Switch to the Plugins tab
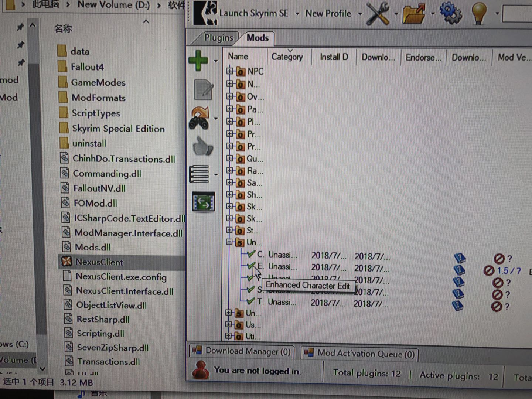Screen dimensions: 532x399 coord(219,37)
